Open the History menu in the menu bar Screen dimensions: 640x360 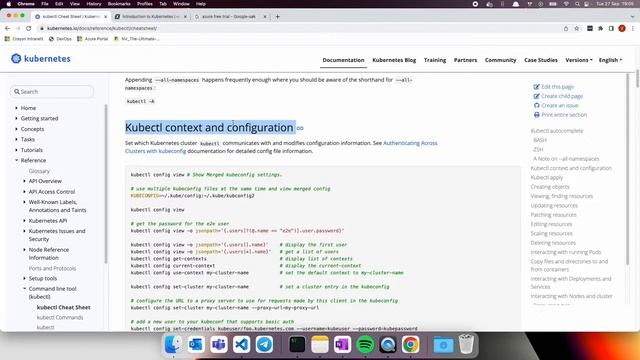(x=93, y=4)
